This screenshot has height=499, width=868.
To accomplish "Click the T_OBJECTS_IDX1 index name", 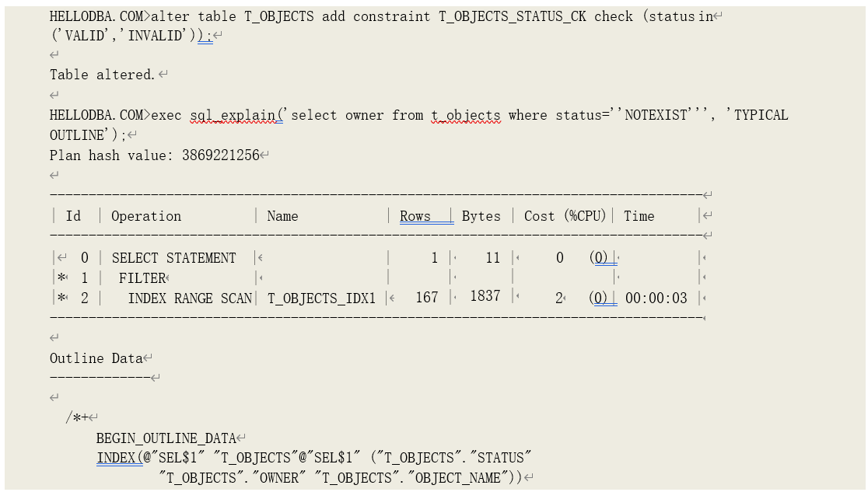I will pyautogui.click(x=321, y=298).
